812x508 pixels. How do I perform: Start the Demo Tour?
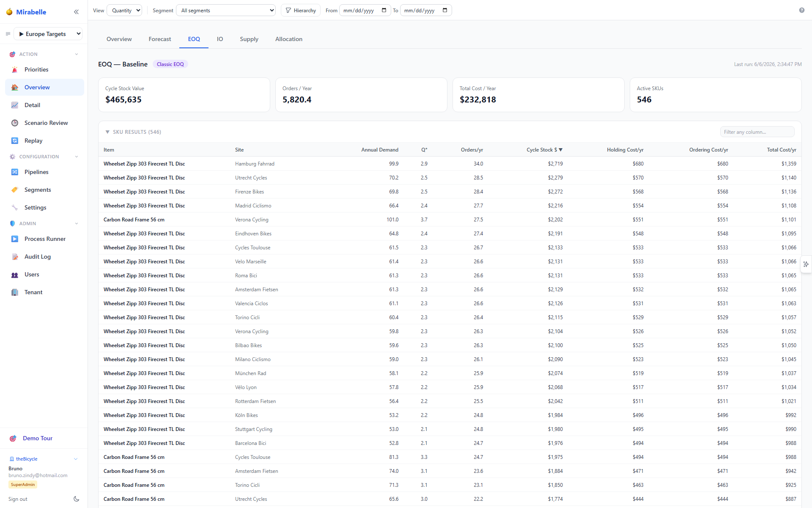coord(38,439)
